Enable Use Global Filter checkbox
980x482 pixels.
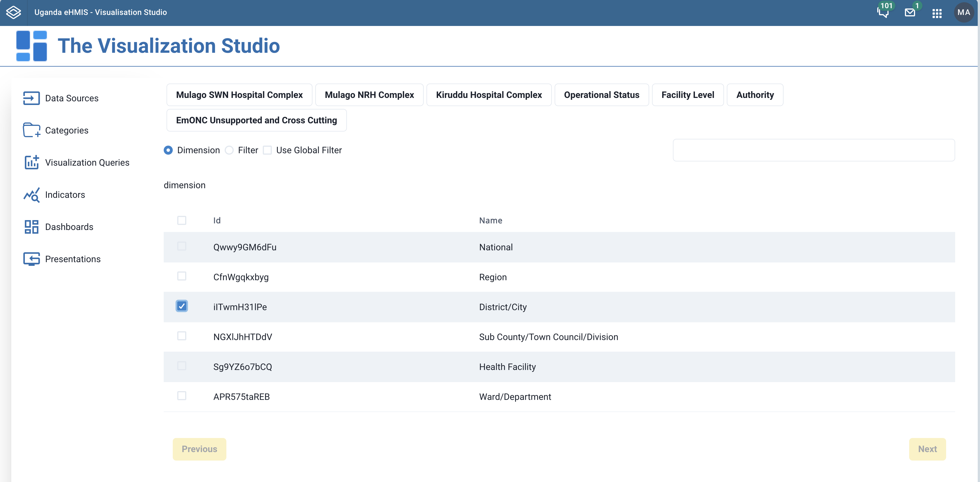point(268,150)
